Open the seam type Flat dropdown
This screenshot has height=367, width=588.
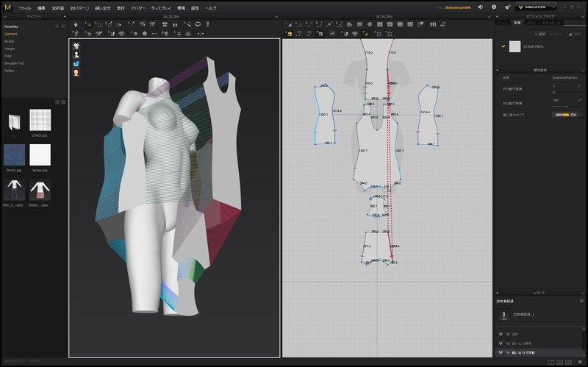click(567, 115)
